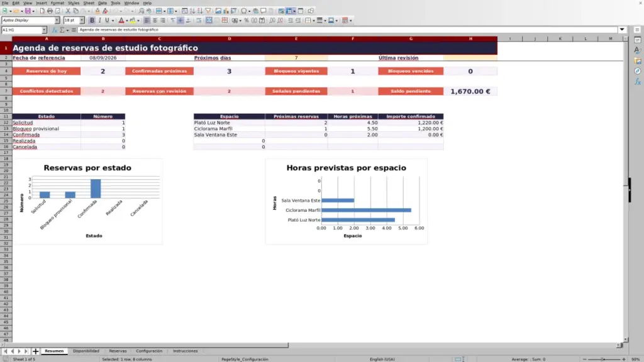Open the Background Color dropdown arrow
This screenshot has width=644, height=362.
click(138, 21)
